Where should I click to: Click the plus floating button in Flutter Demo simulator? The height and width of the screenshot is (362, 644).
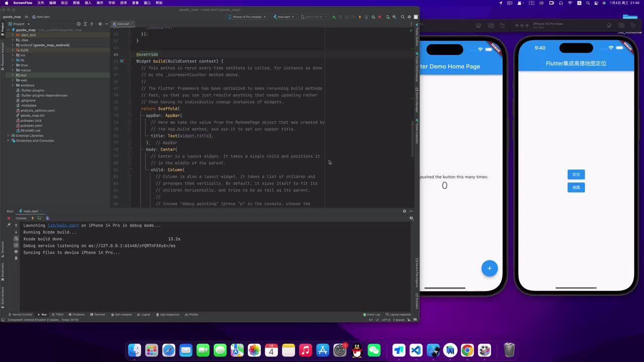(490, 268)
